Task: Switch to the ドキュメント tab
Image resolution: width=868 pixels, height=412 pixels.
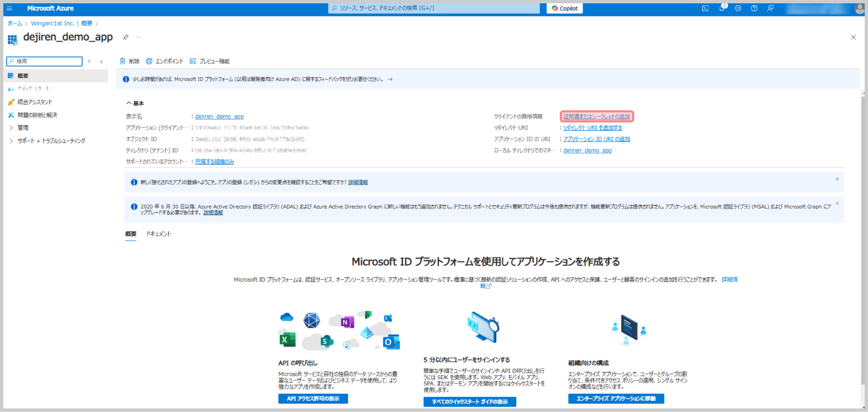Action: pyautogui.click(x=159, y=234)
